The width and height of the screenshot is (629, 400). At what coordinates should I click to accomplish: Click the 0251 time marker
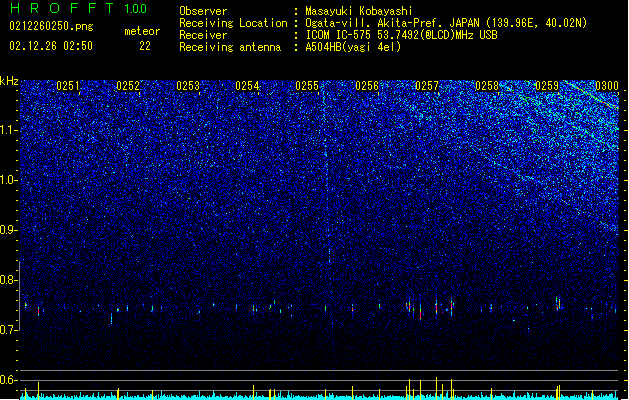68,86
